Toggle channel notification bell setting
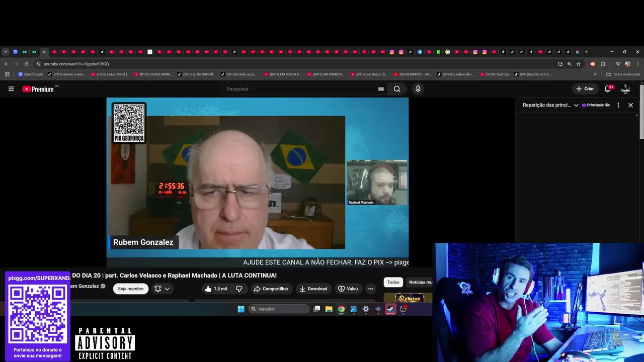Screen dimensions: 644x362 coord(162,289)
